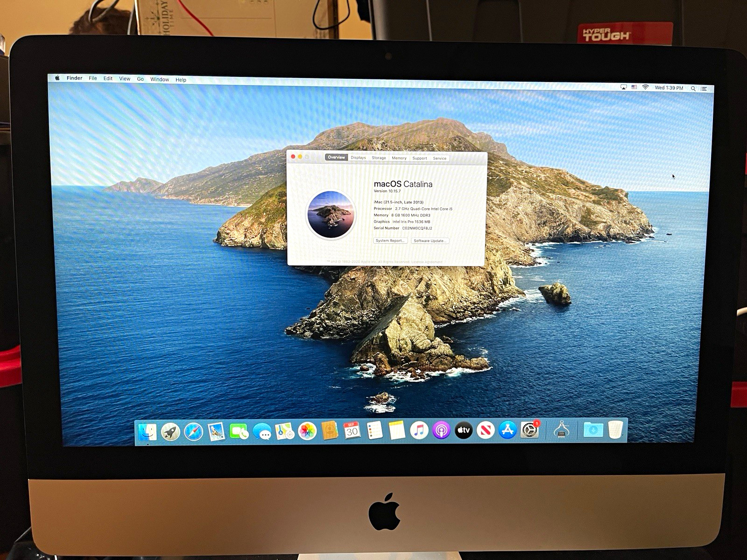Screen dimensions: 747x560
Task: Open System Preferences with badge in Dock
Action: 530,430
